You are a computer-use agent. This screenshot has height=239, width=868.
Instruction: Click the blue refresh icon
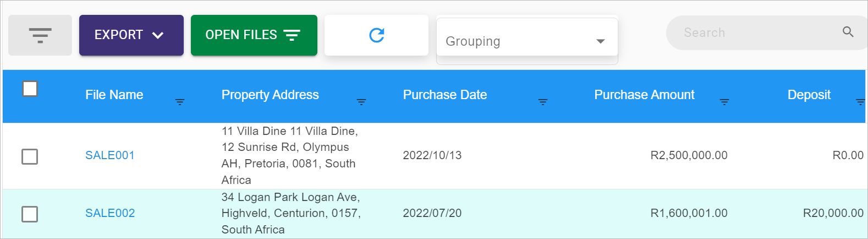click(377, 35)
